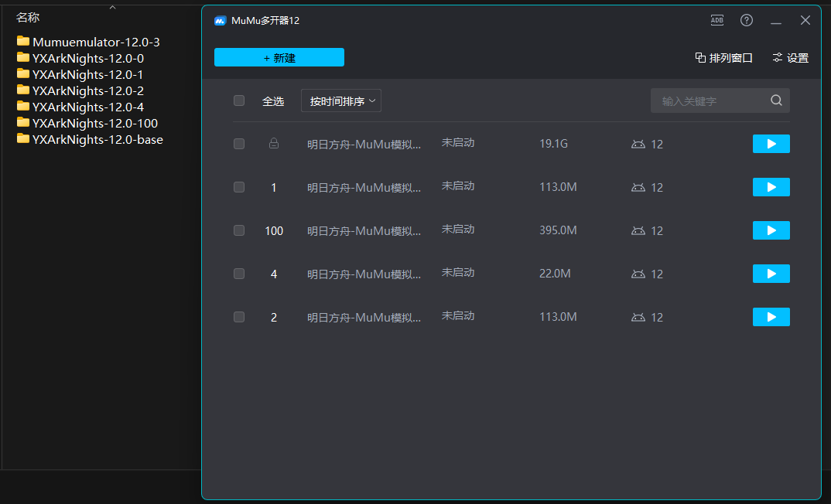The image size is (831, 504).
Task: Check the locked 19.1G emulator row checkbox
Action: [x=239, y=144]
